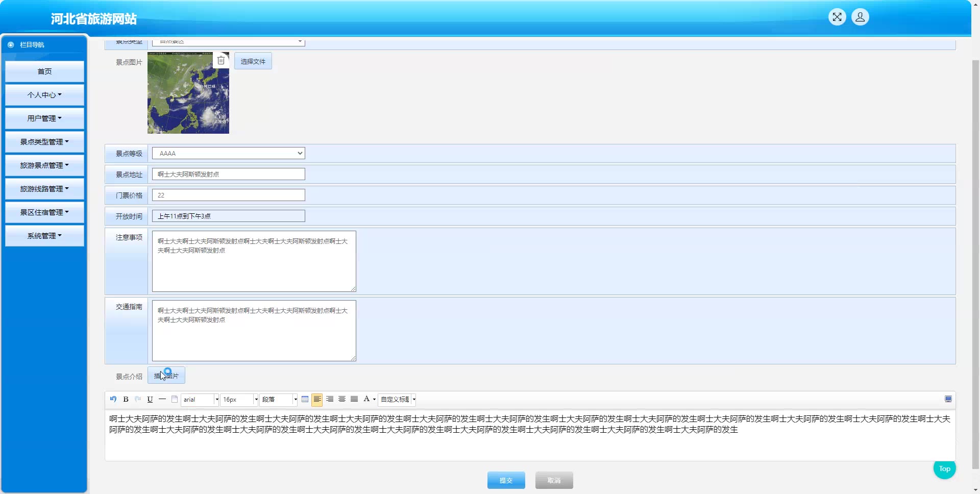Click the 开放时间 field label
The width and height of the screenshot is (980, 494).
click(x=129, y=216)
